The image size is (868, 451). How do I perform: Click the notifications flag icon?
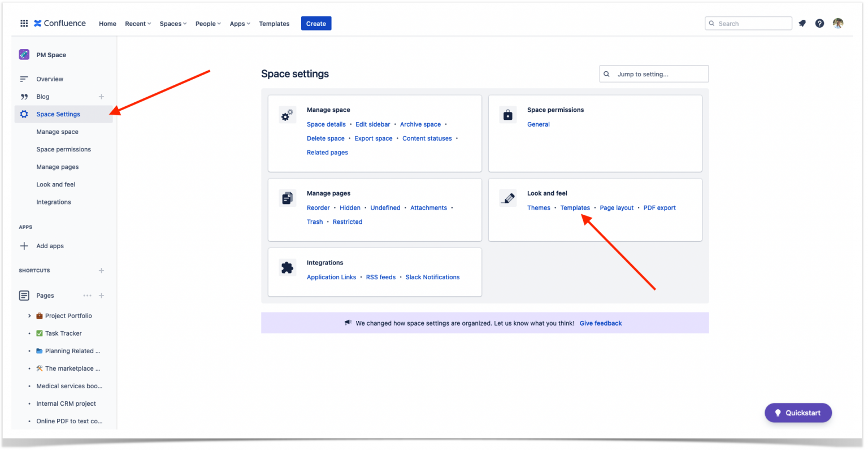[x=802, y=23]
